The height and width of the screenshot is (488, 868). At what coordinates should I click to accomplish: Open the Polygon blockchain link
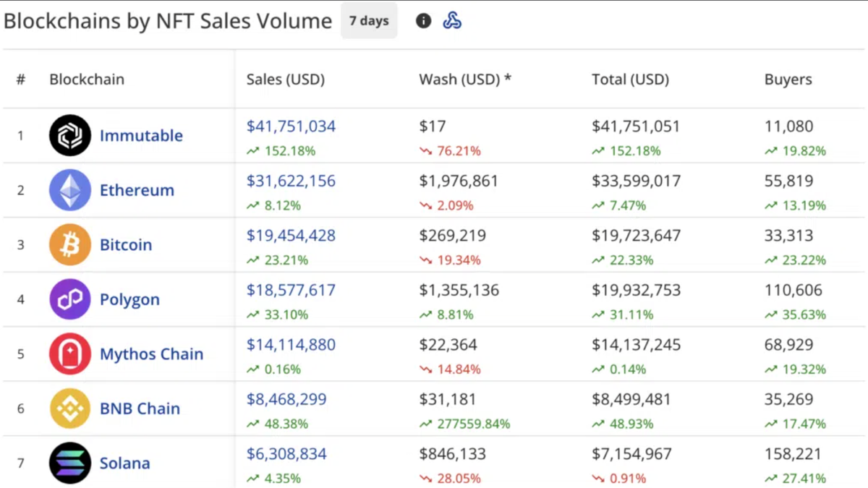129,299
